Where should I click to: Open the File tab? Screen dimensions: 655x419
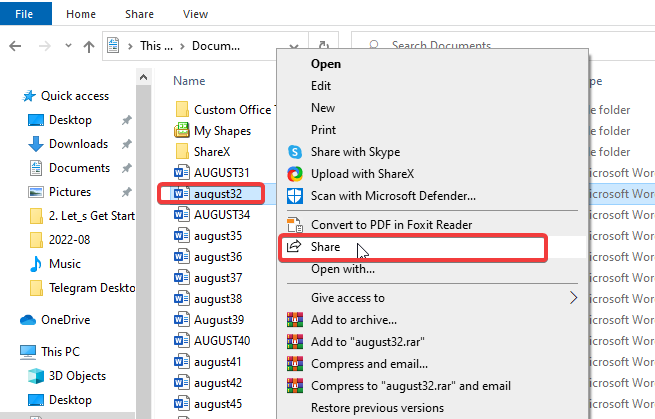pos(26,14)
